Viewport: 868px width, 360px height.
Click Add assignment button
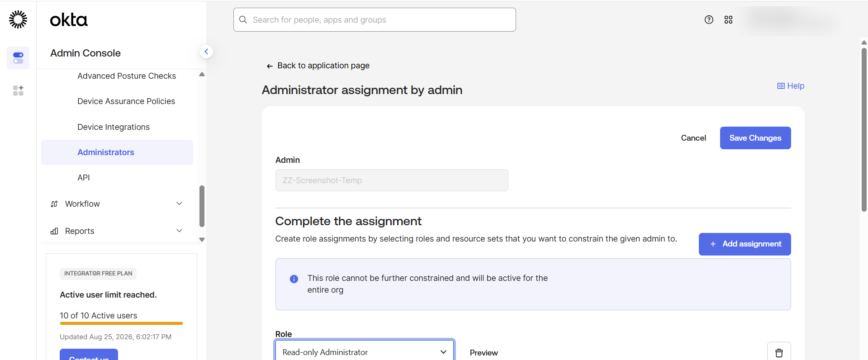[x=745, y=244]
